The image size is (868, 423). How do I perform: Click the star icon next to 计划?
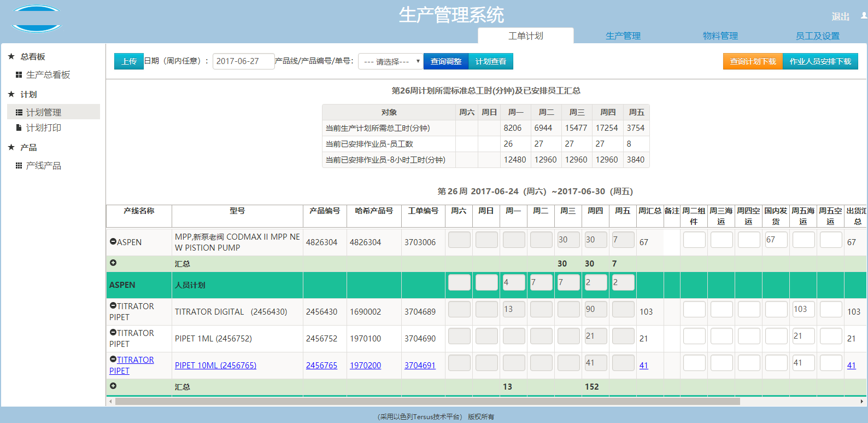[11, 94]
